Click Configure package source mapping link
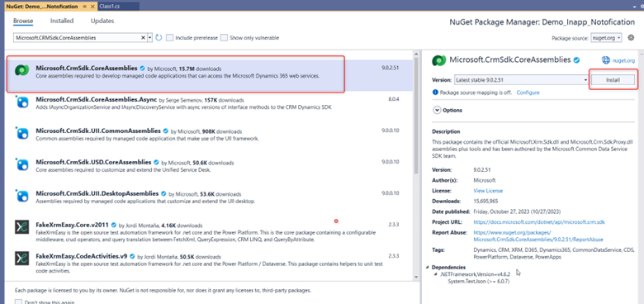This screenshot has height=304, width=644. point(528,93)
